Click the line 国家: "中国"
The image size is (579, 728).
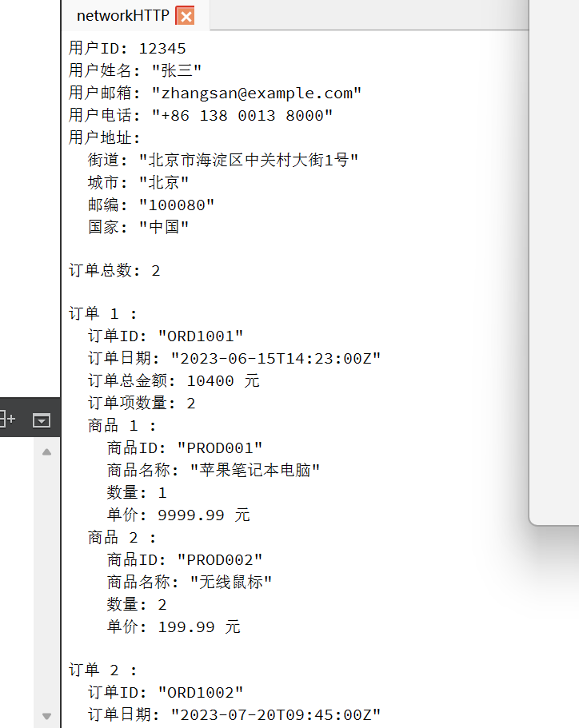[138, 227]
